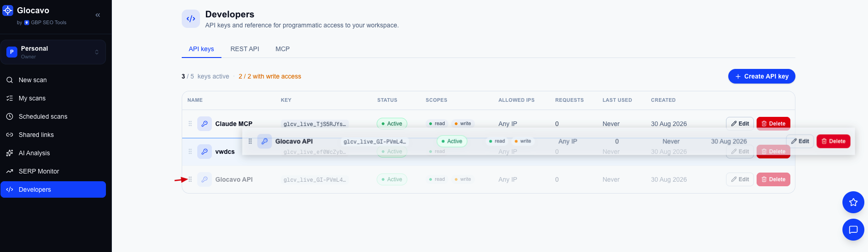Open the Personal workspace switcher
The height and width of the screenshot is (252, 868).
pyautogui.click(x=53, y=52)
